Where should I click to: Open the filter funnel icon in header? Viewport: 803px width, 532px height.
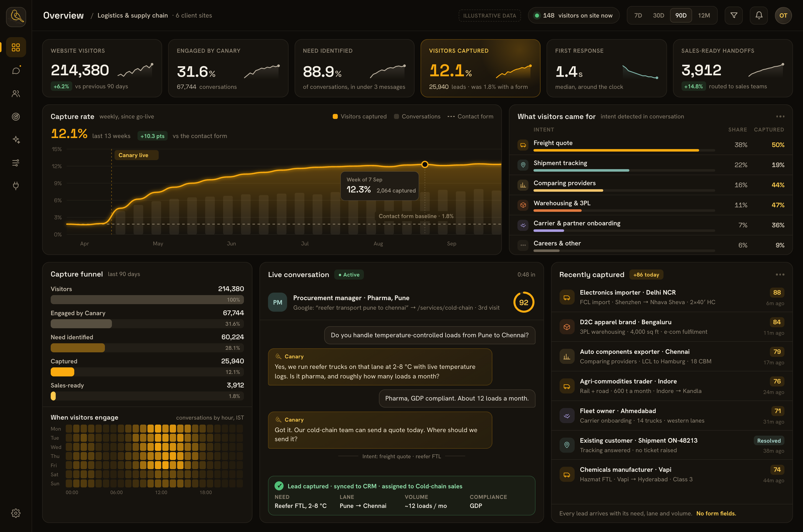tap(733, 15)
